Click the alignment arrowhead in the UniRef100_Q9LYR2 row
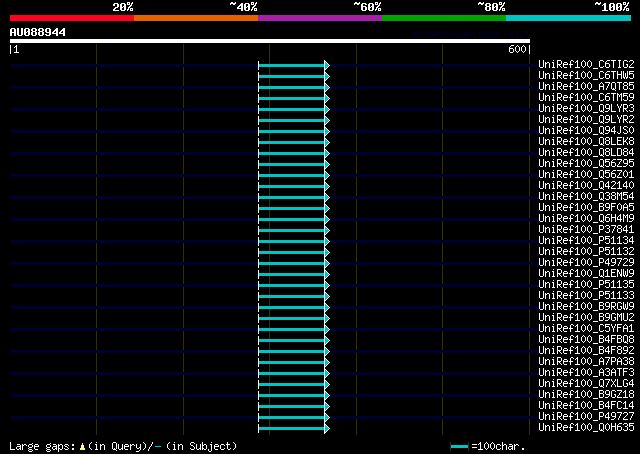The width and height of the screenshot is (640, 454). click(327, 120)
